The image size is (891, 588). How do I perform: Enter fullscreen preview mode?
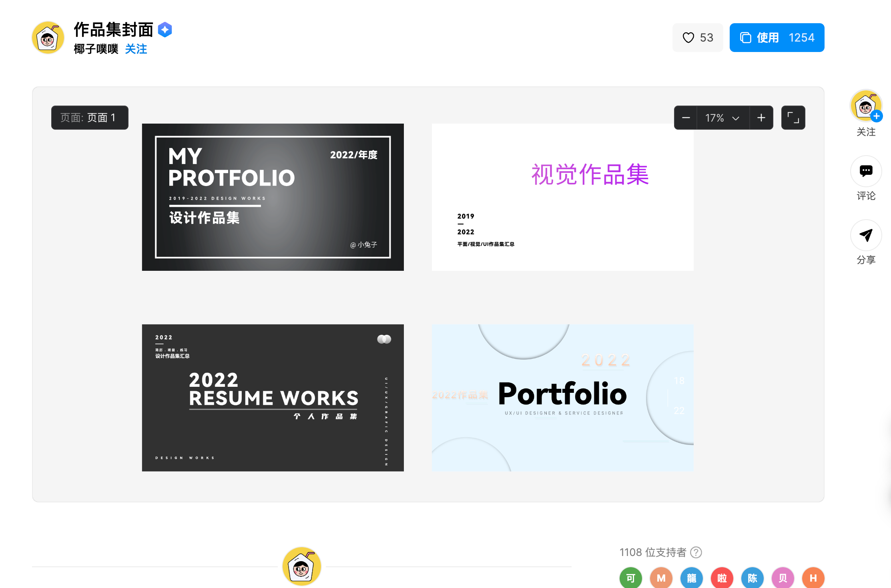pos(793,118)
